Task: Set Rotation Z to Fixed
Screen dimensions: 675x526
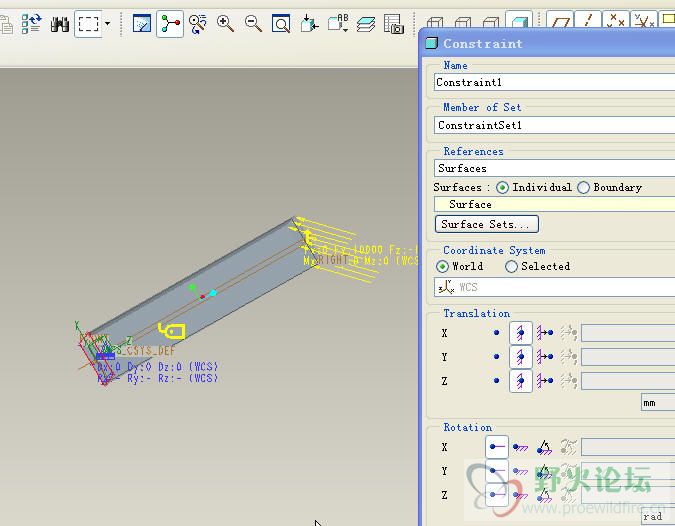Action: (x=520, y=495)
